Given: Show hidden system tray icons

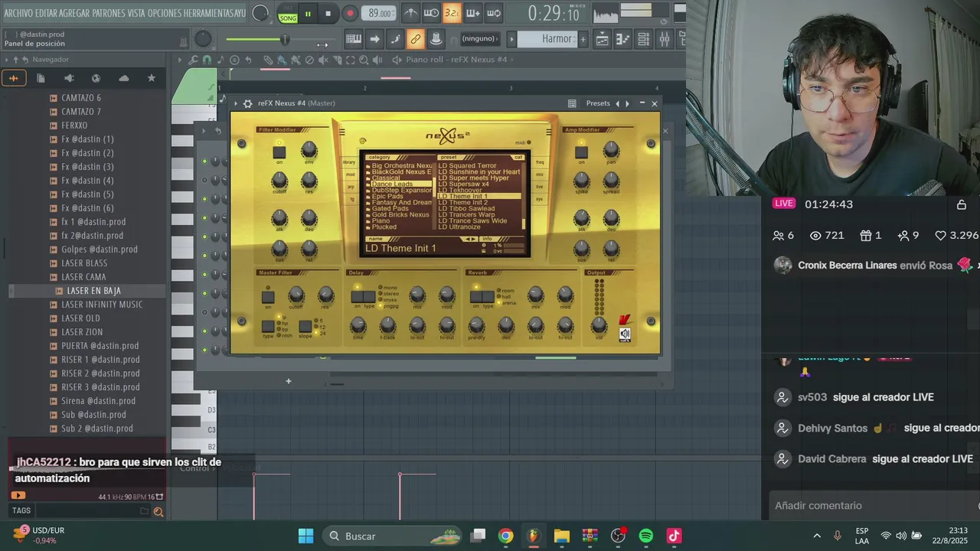Looking at the screenshot, I should [816, 536].
